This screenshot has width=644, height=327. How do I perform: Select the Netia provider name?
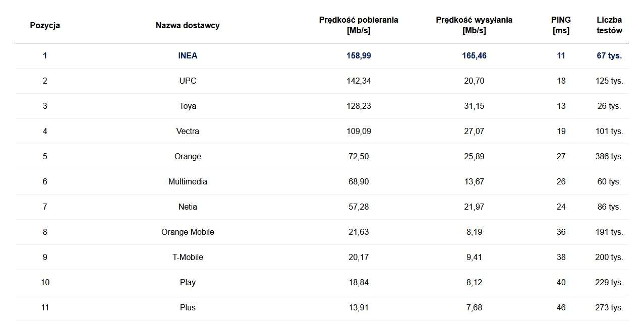pyautogui.click(x=188, y=207)
